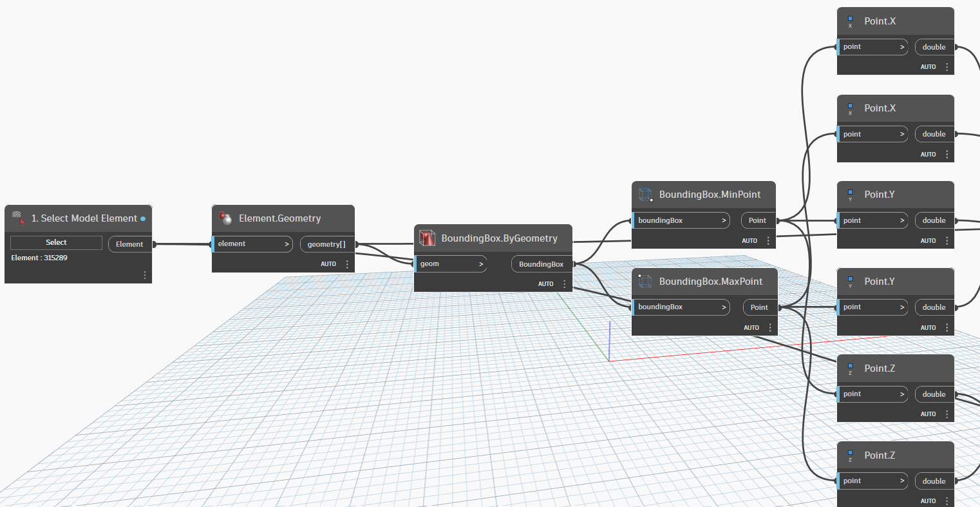Open the three-dot menu on Select Model Element
Viewport: 980px width, 507px height.
(145, 275)
